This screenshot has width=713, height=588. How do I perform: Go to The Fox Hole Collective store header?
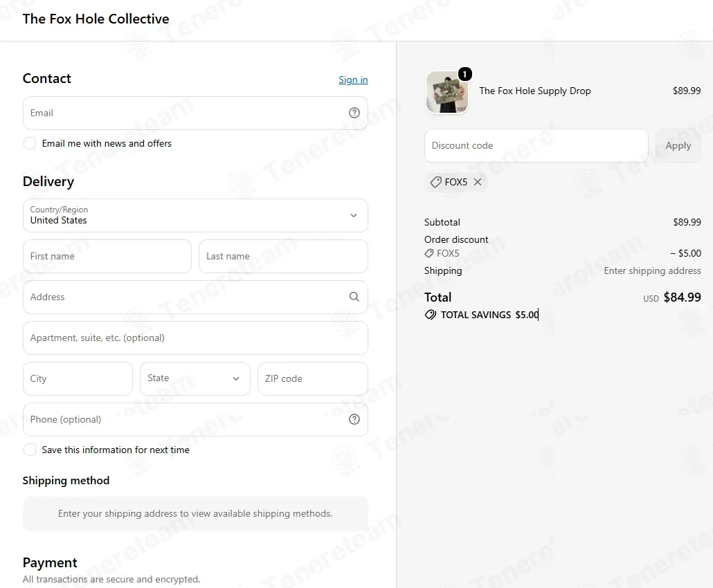96,19
